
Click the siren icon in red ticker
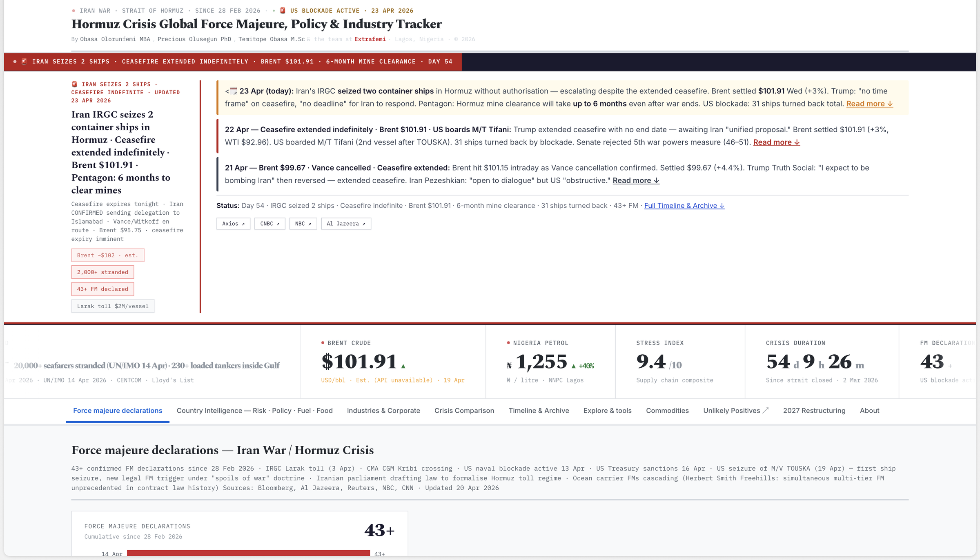[x=24, y=62]
